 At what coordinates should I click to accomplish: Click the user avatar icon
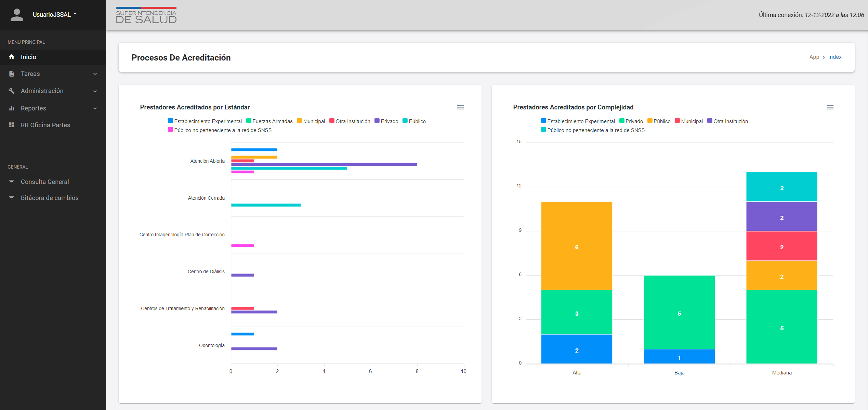point(17,15)
